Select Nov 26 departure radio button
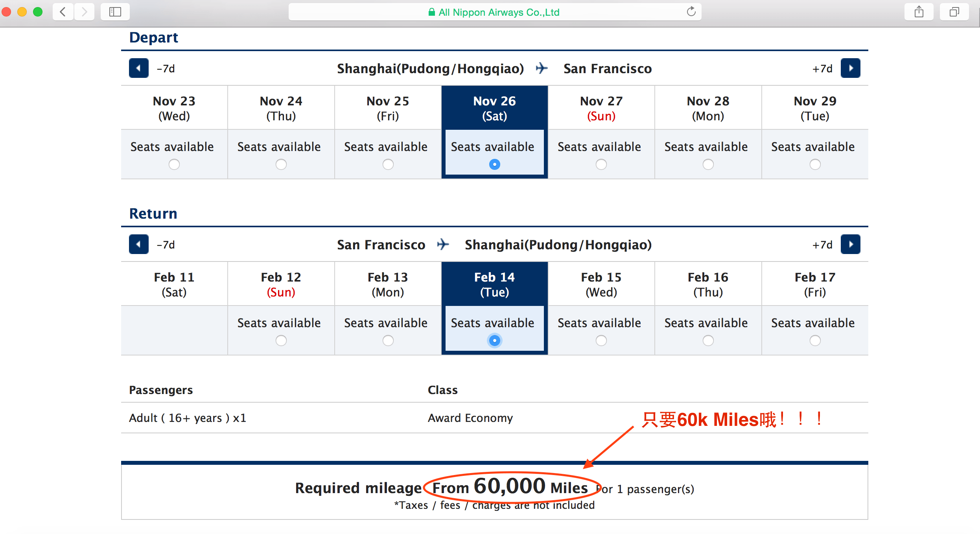980x534 pixels. [x=495, y=164]
